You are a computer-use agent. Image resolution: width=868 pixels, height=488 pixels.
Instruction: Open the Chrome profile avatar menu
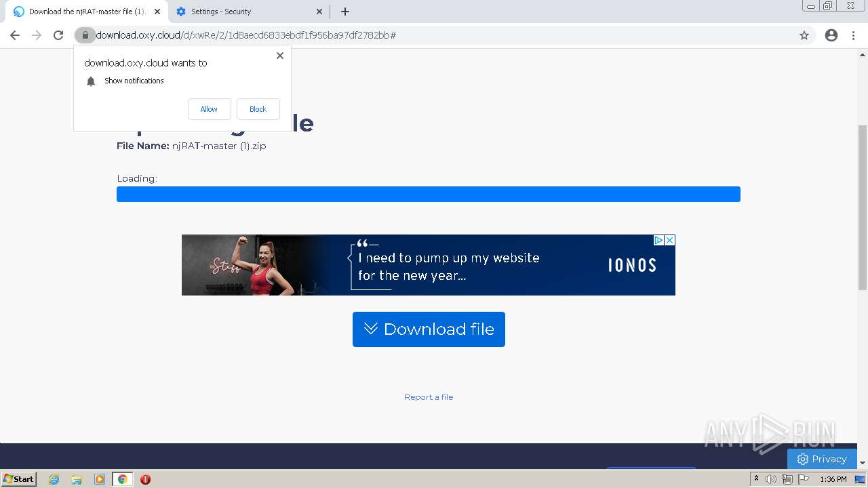[x=831, y=35]
